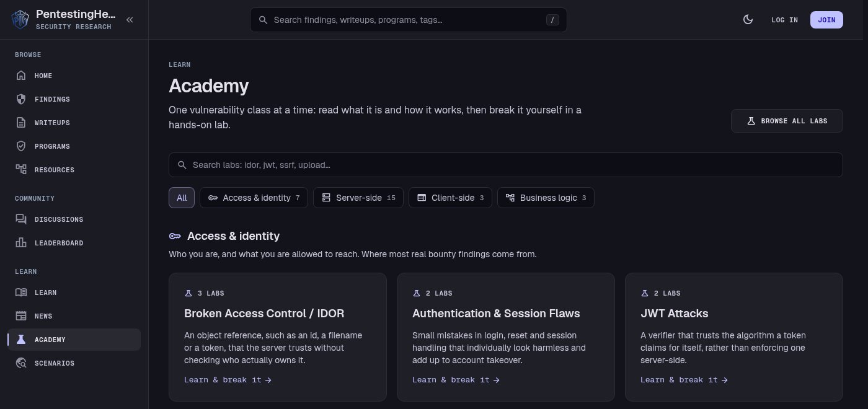Viewport: 868px width, 409px height.
Task: Click the Home house icon
Action: pos(21,76)
